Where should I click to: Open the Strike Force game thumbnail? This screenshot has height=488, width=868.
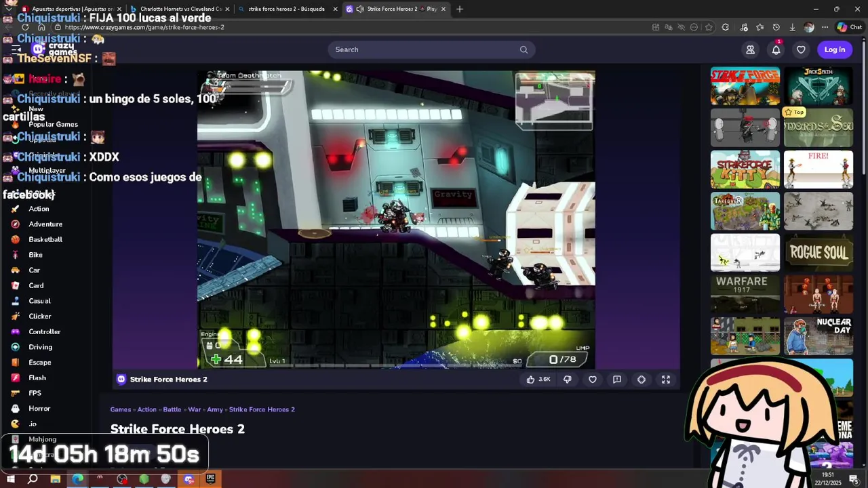click(745, 86)
